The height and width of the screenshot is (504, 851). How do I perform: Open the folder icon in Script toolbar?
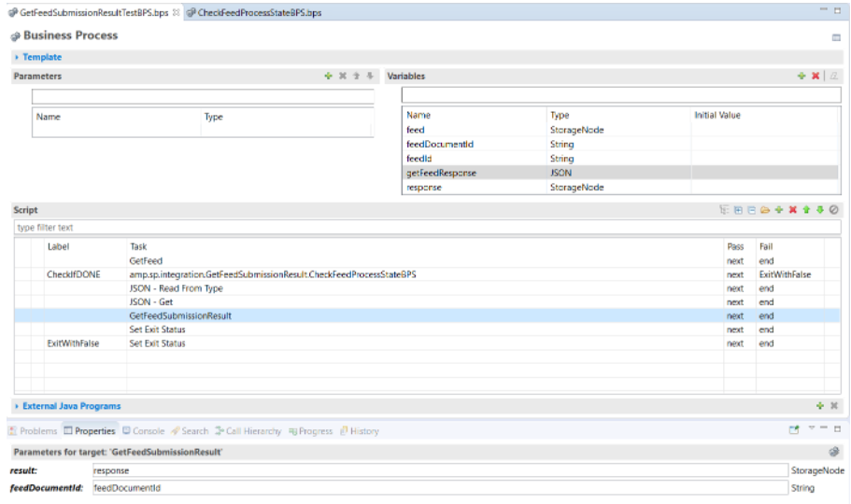click(765, 210)
